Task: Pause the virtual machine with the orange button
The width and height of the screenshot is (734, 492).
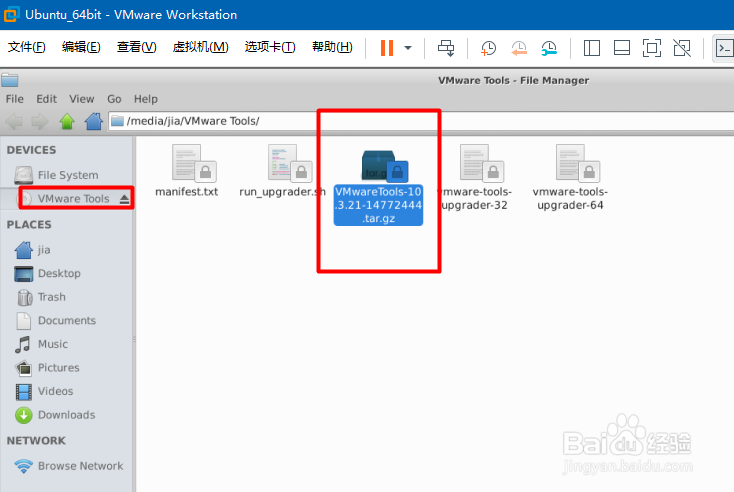Action: [x=387, y=48]
